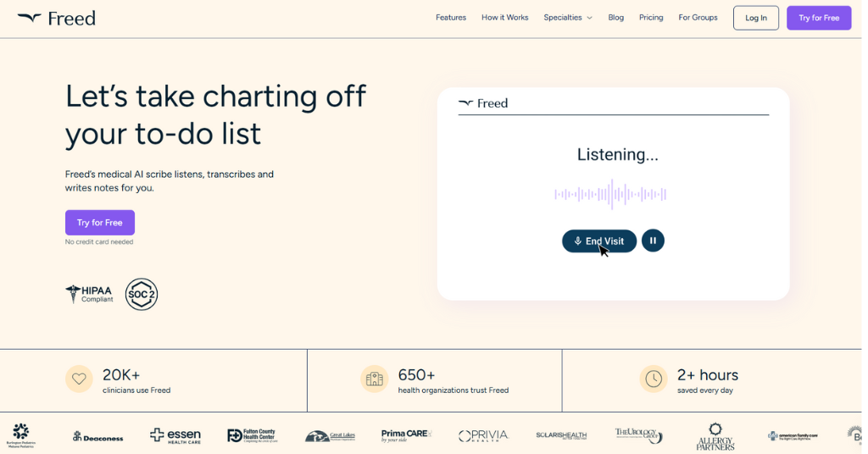
Task: Click the Great Lakes logo
Action: point(330,436)
